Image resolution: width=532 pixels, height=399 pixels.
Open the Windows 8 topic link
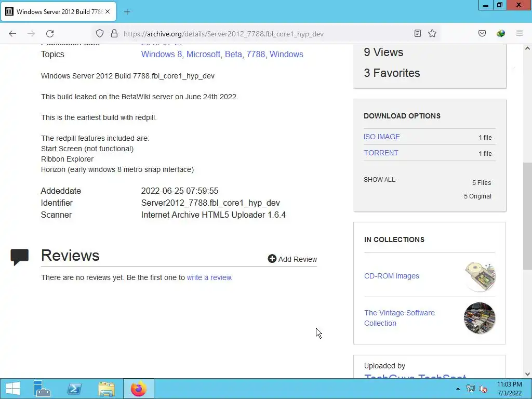click(x=162, y=54)
